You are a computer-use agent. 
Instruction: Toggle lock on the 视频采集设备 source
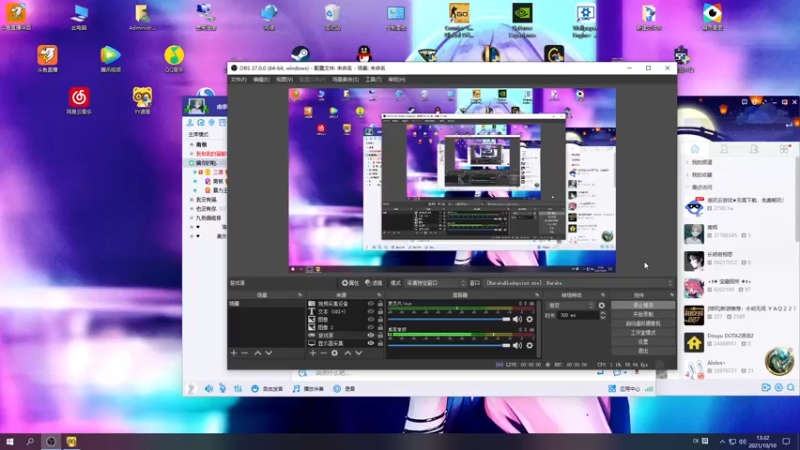click(x=380, y=303)
